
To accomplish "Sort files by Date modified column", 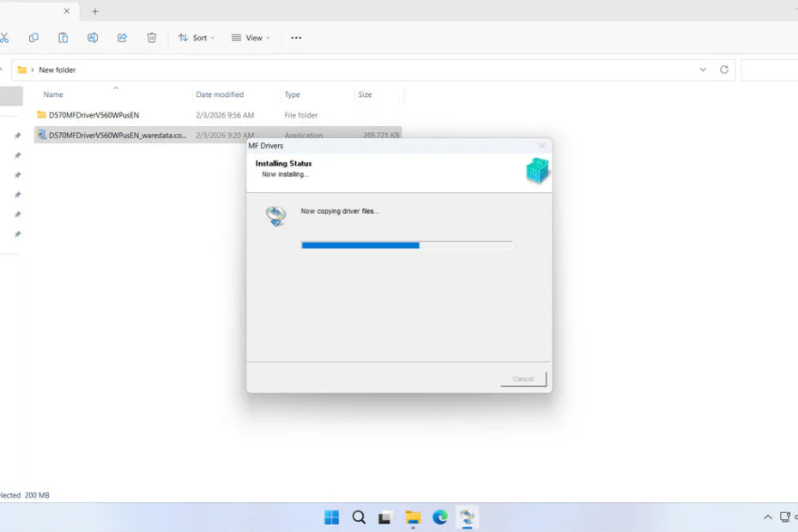I will pos(220,94).
